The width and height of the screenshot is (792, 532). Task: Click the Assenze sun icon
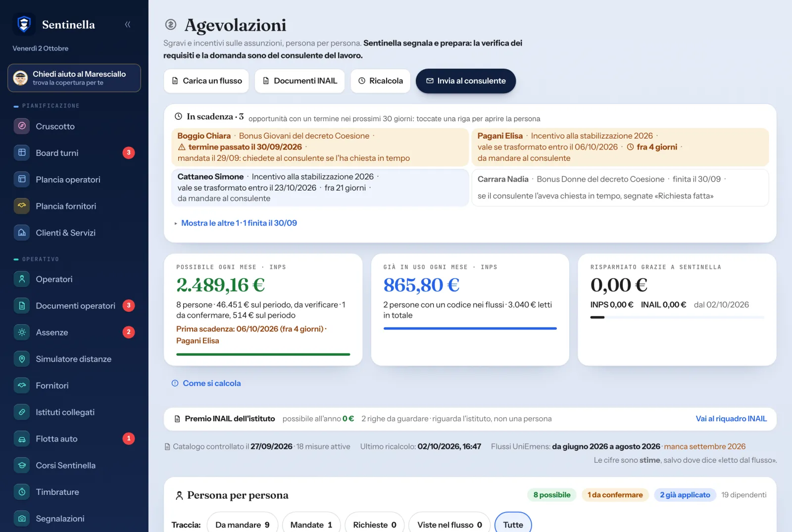coord(22,333)
